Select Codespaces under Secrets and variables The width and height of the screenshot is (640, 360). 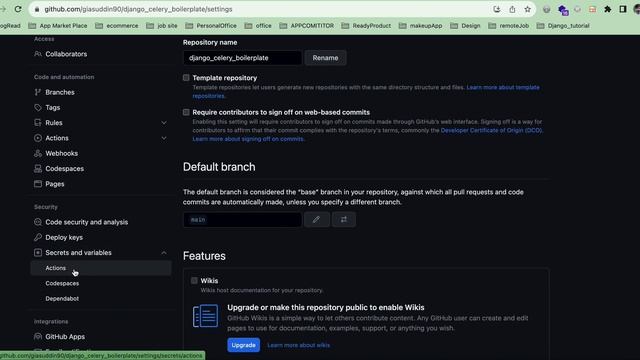(x=62, y=283)
